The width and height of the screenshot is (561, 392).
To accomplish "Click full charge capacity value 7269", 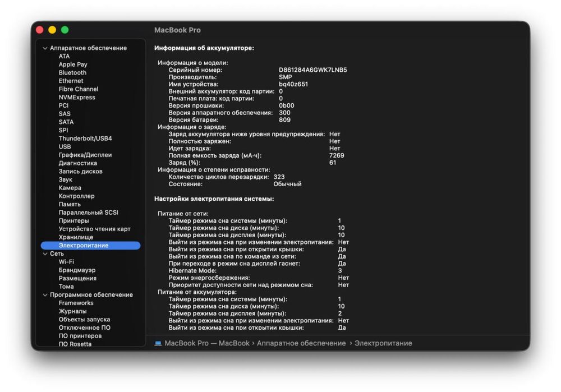I will [x=337, y=155].
